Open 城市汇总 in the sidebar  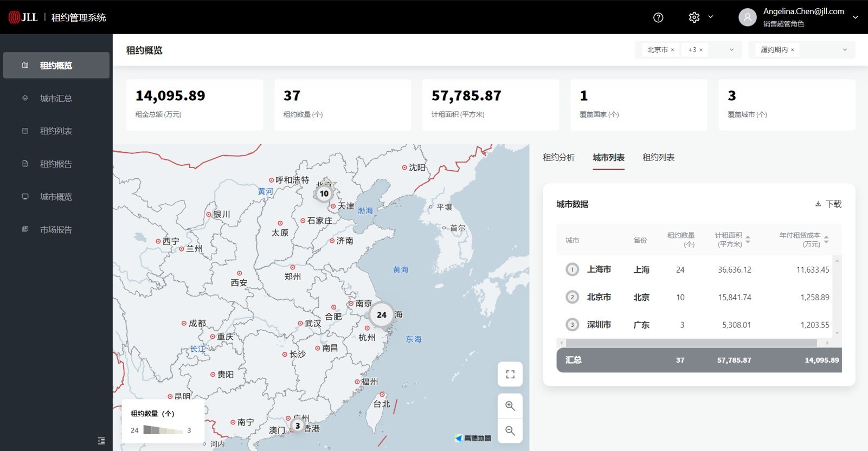click(x=56, y=98)
